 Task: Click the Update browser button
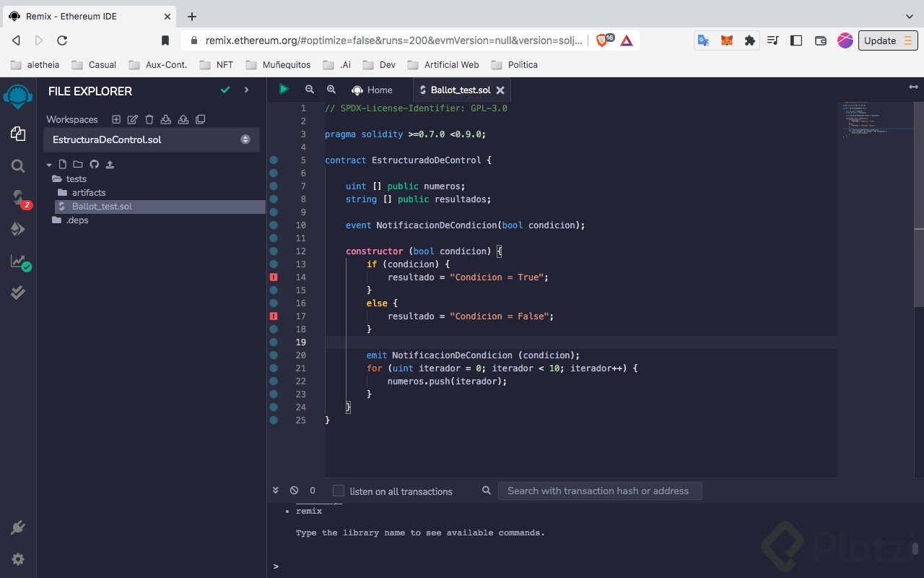pyautogui.click(x=888, y=40)
